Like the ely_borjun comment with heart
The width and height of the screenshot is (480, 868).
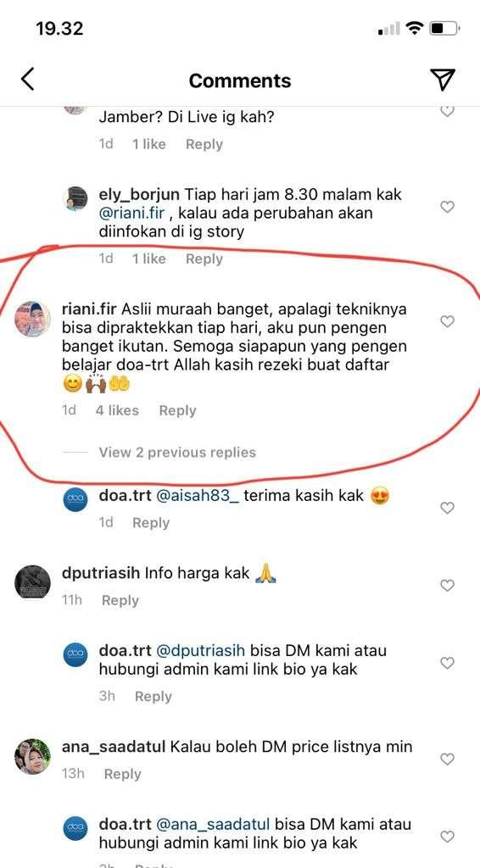pos(447,207)
